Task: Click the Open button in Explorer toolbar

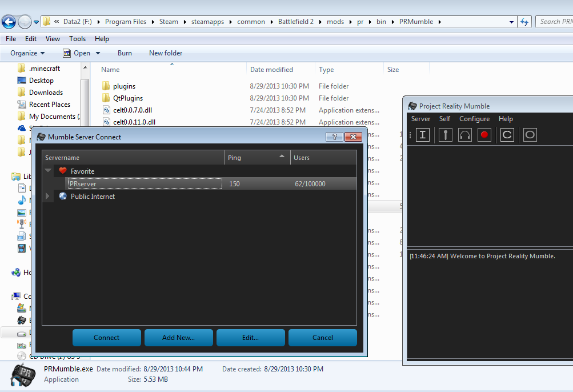Action: click(77, 53)
